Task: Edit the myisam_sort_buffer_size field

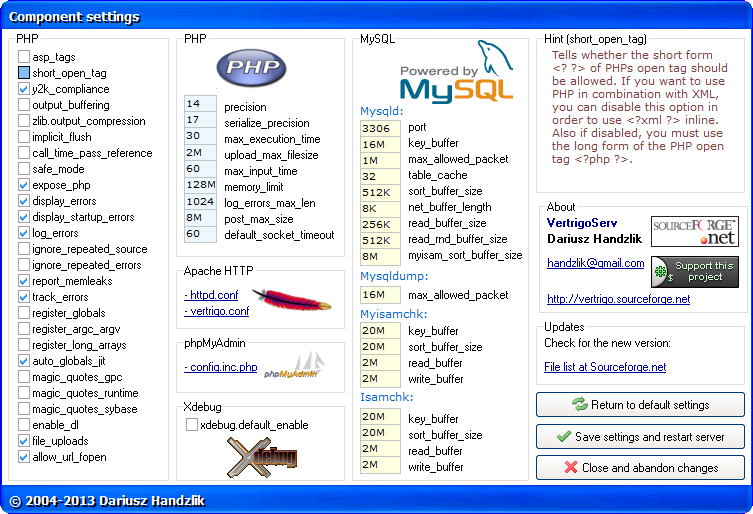Action: [x=380, y=257]
